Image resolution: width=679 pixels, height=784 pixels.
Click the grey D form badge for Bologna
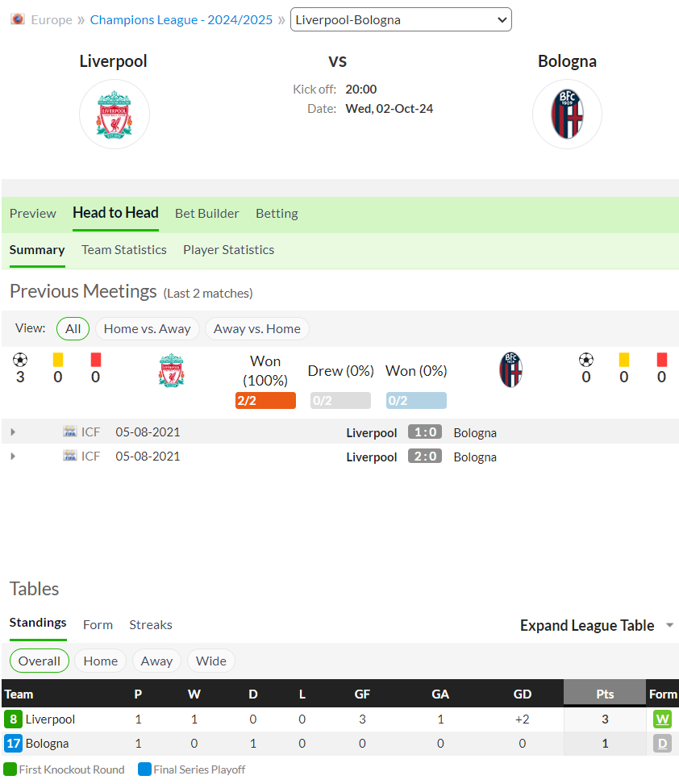click(662, 744)
